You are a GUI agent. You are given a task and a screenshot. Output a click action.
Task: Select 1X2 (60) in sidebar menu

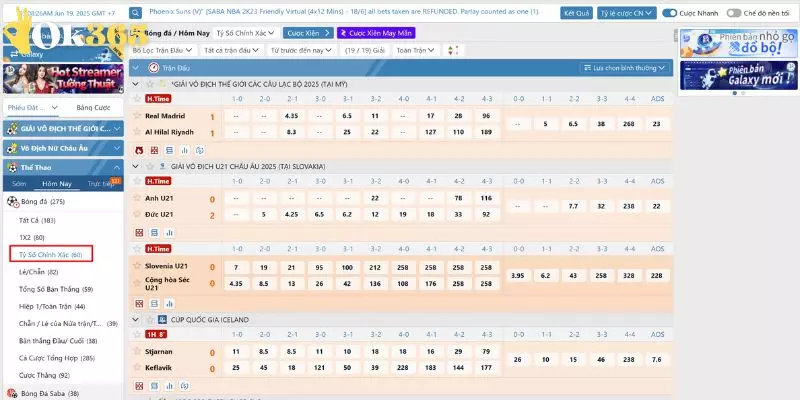pyautogui.click(x=32, y=237)
